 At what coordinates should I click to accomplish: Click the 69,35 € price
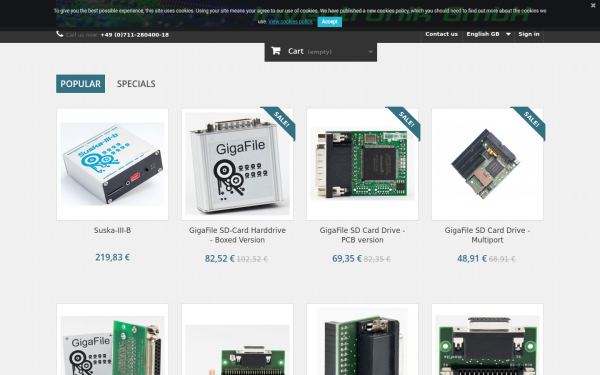tap(347, 259)
